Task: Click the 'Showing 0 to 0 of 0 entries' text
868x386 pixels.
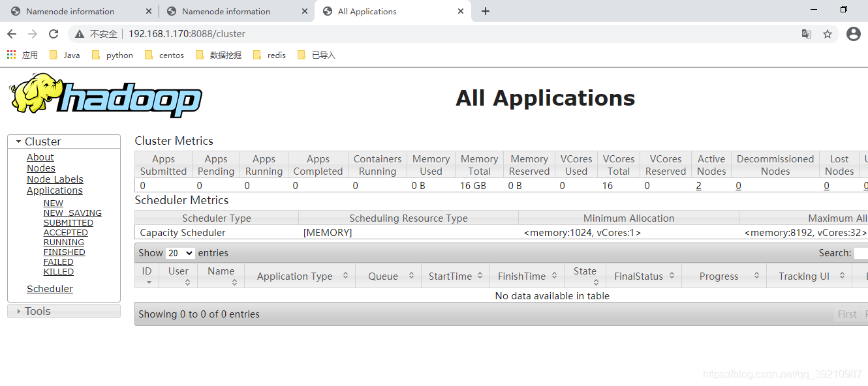Action: pos(199,314)
